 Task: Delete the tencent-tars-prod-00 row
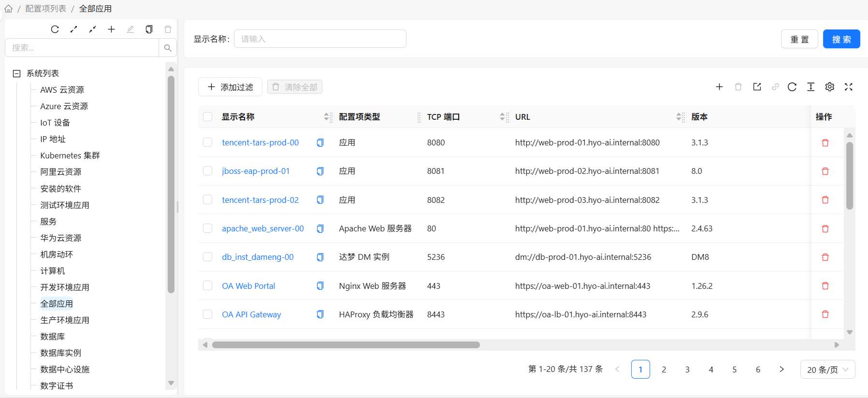(x=825, y=142)
